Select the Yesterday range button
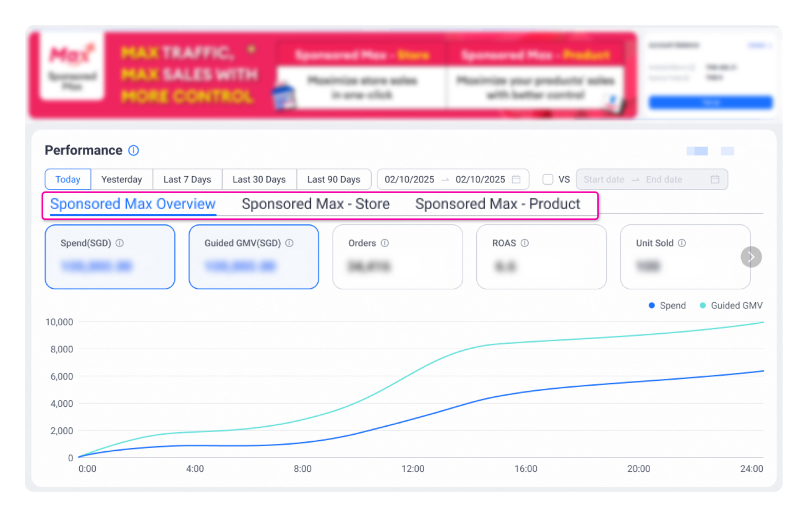This screenshot has width=812, height=520. tap(122, 179)
